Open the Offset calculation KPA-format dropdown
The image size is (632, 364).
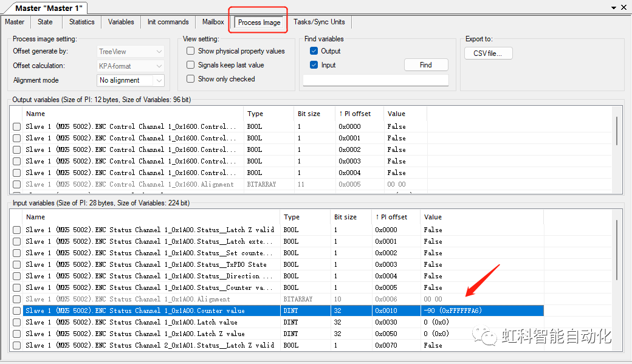pos(131,66)
